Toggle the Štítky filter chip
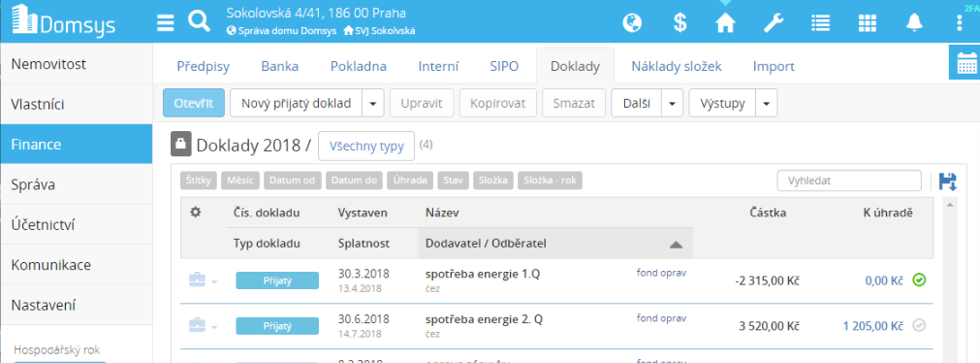The image size is (980, 363). click(199, 181)
